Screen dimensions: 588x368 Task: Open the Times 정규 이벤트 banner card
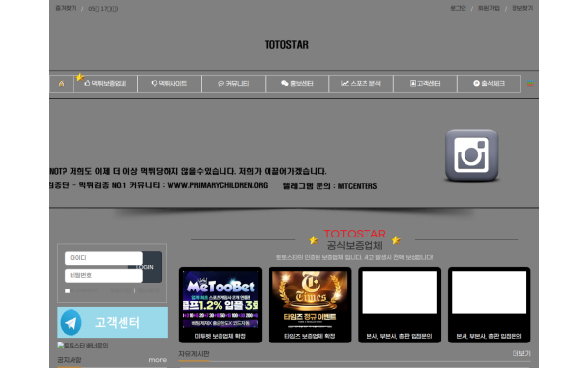click(310, 305)
